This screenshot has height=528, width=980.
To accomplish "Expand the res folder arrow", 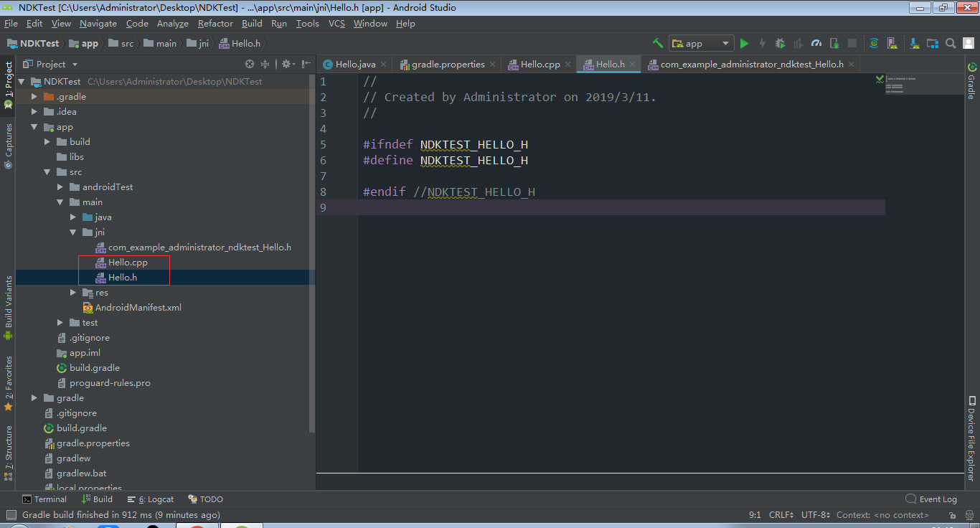I will tap(73, 293).
